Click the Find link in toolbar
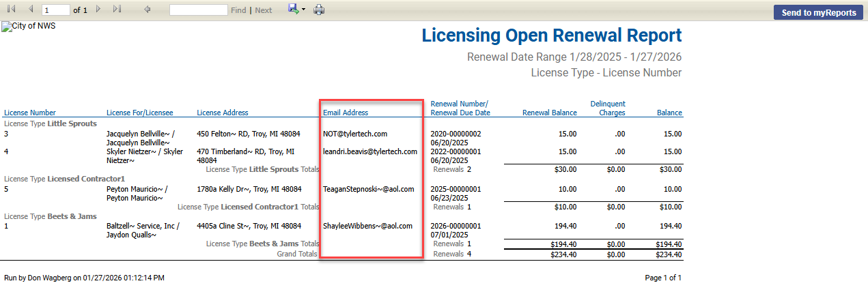The width and height of the screenshot is (868, 292). click(x=238, y=10)
